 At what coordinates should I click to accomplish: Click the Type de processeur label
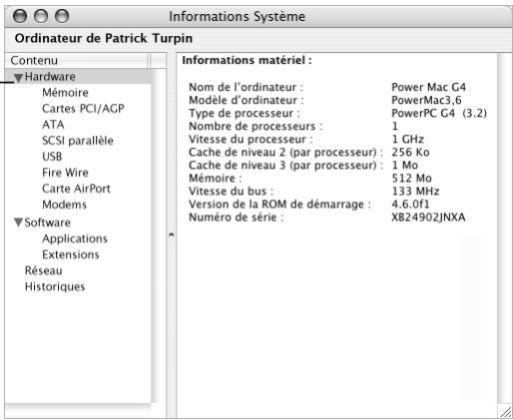245,113
